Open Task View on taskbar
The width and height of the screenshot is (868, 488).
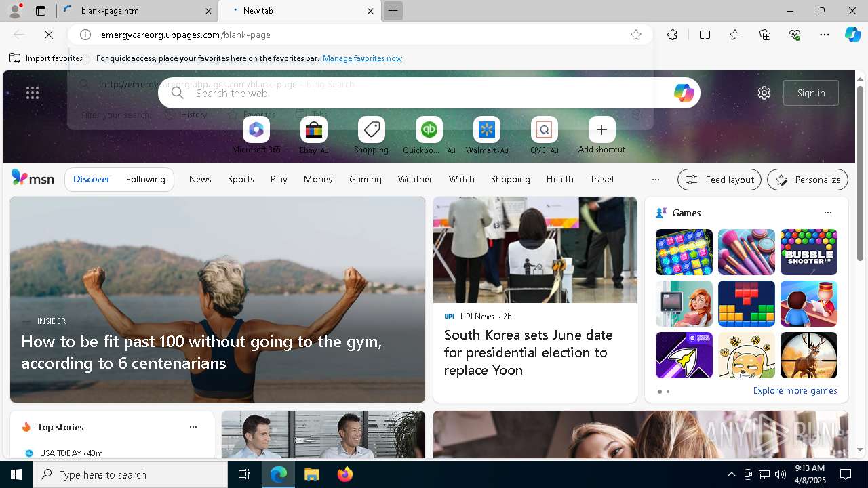click(x=244, y=474)
